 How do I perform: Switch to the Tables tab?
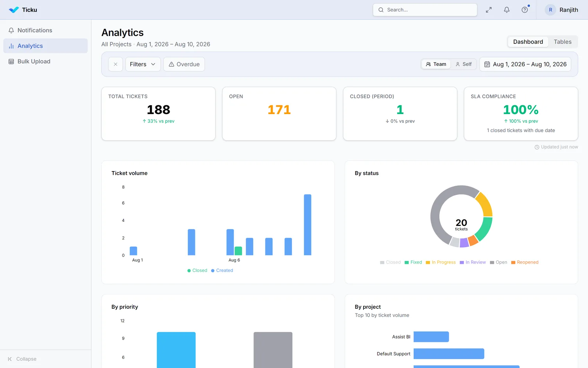pyautogui.click(x=562, y=42)
